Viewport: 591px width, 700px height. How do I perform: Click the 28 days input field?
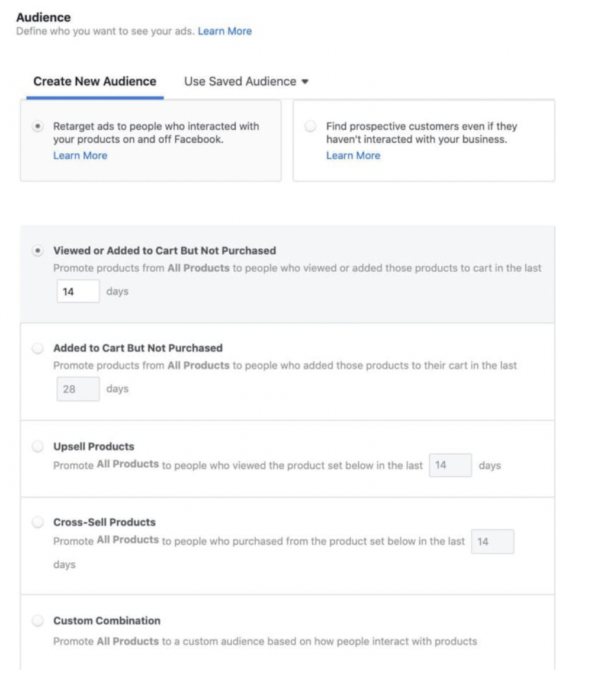click(78, 389)
